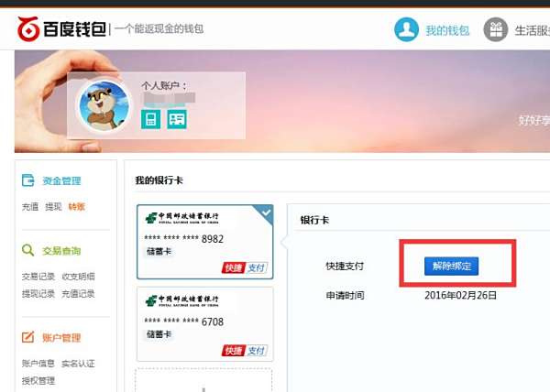This screenshot has width=550, height=392.
Task: Open 实名认证
Action: tap(78, 364)
